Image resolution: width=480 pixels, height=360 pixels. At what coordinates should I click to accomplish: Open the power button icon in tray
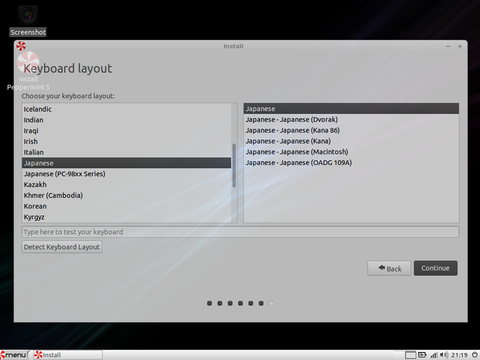tap(475, 355)
